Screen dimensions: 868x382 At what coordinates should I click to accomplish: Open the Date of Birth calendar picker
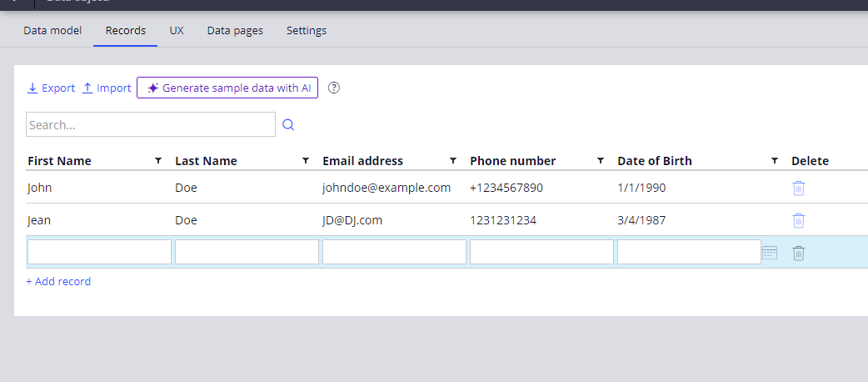point(770,253)
